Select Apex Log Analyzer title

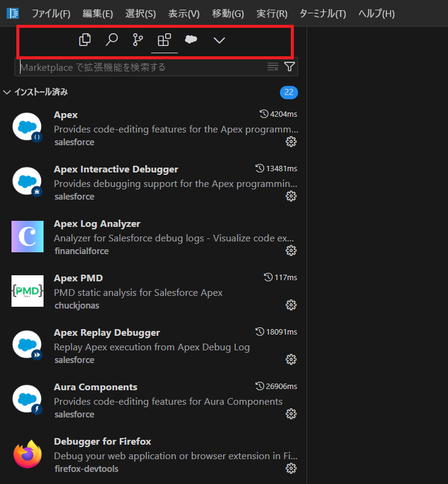[97, 224]
